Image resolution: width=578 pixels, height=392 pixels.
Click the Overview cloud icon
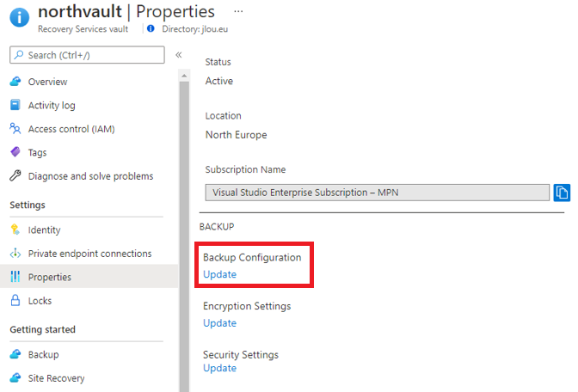[x=15, y=82]
